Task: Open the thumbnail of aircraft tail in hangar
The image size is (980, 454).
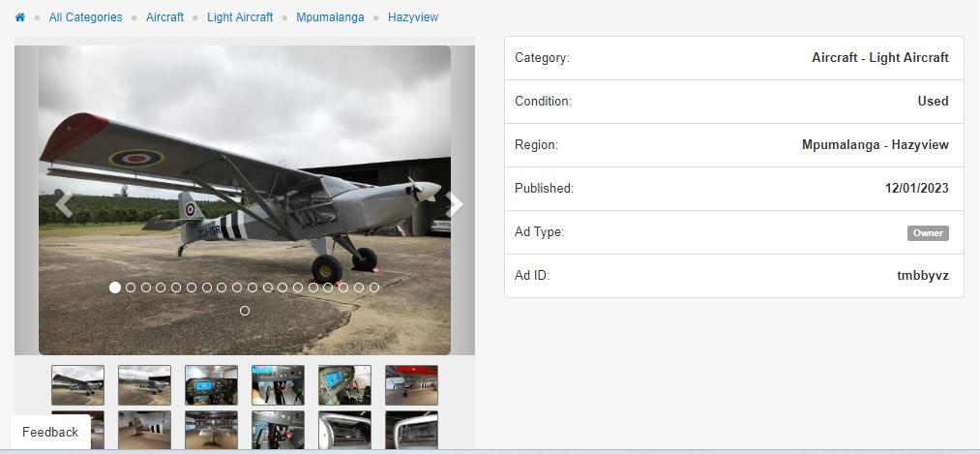Action: 144,430
